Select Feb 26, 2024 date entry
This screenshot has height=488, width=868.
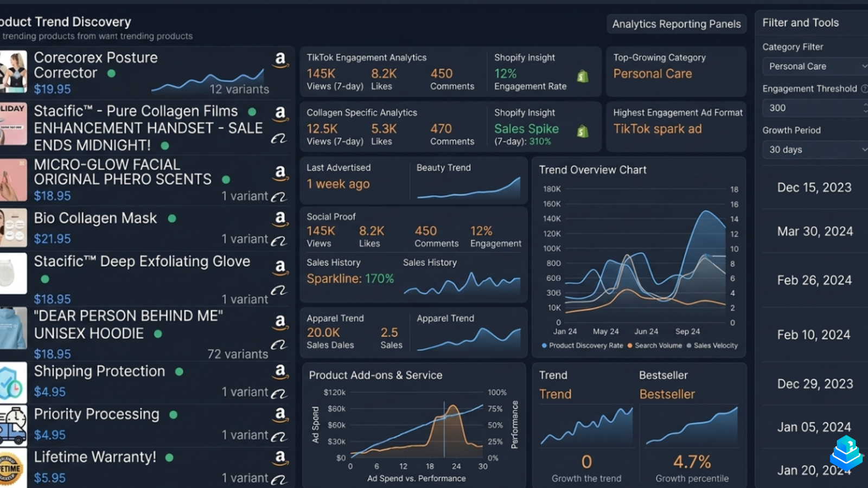tap(814, 280)
